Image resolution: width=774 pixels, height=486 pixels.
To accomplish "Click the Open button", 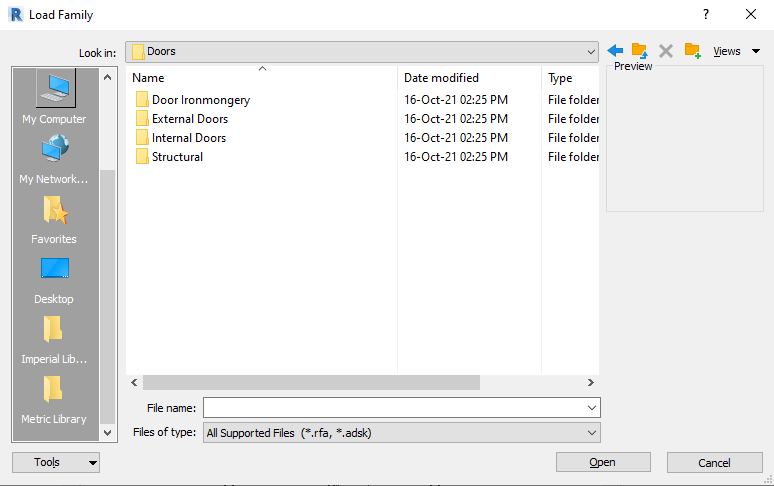I will [603, 462].
